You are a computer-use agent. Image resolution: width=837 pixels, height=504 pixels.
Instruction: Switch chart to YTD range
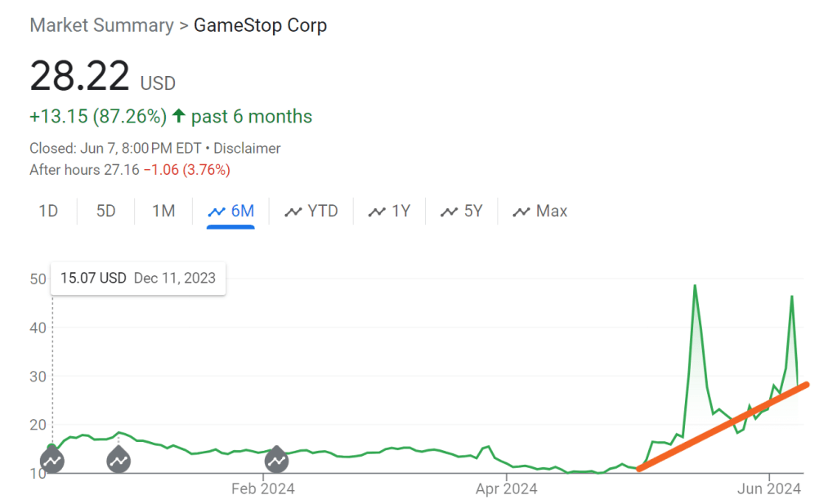(x=311, y=212)
